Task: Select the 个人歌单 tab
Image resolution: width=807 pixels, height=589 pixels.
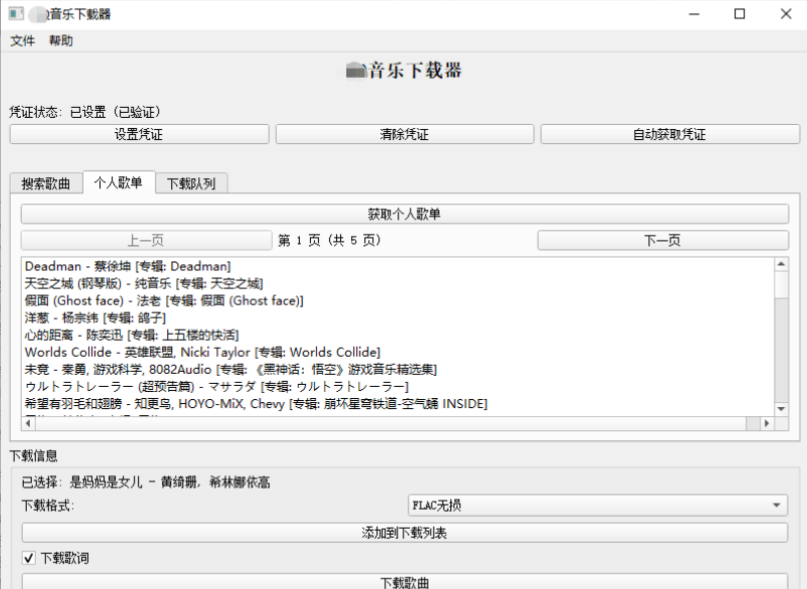Action: click(x=118, y=182)
